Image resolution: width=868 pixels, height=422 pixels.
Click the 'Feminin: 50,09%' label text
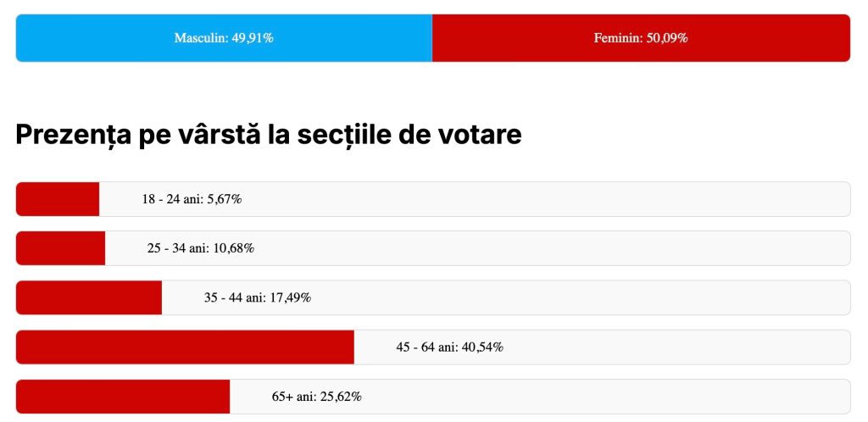(x=641, y=38)
